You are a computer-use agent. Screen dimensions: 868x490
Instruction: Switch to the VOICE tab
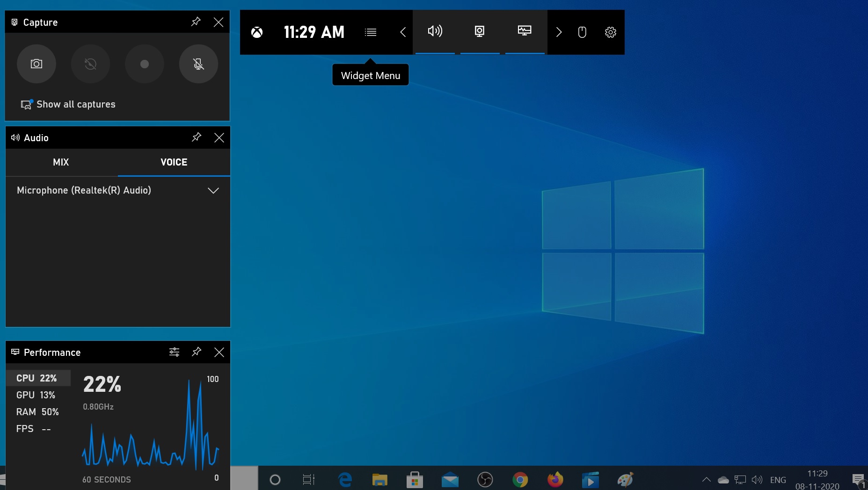click(x=174, y=162)
